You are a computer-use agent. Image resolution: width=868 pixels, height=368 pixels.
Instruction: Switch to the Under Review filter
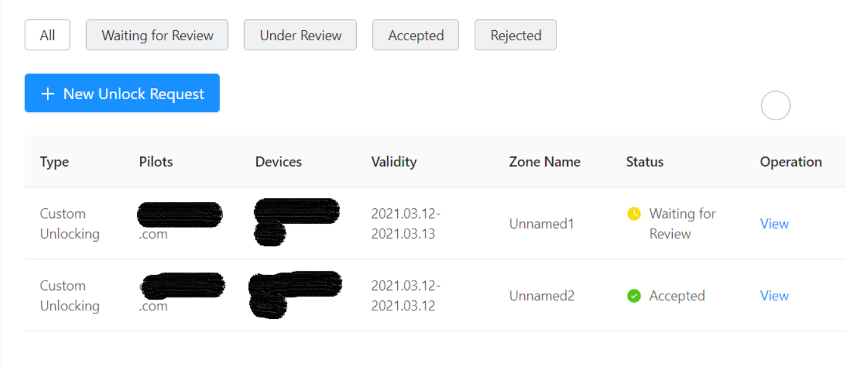300,35
